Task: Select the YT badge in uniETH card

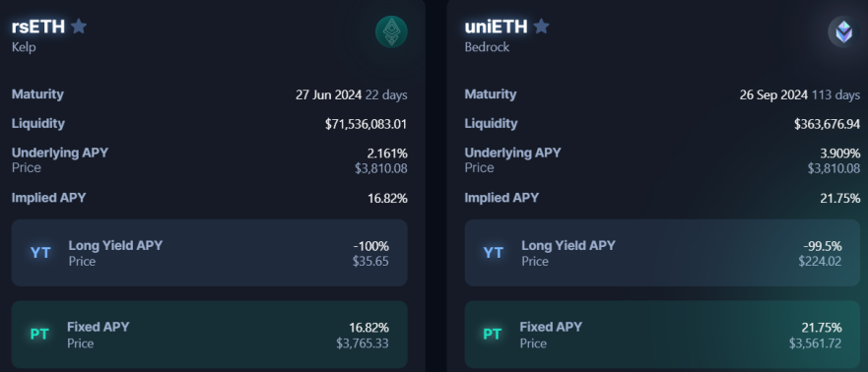Action: pos(494,253)
